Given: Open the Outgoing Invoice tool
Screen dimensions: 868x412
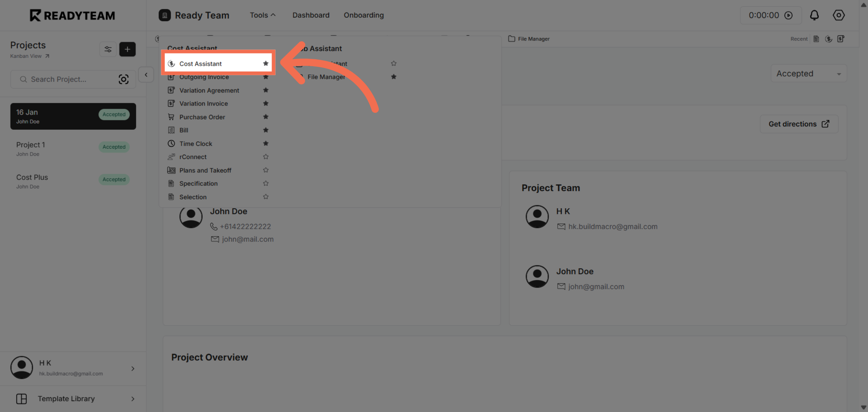Looking at the screenshot, I should 204,77.
